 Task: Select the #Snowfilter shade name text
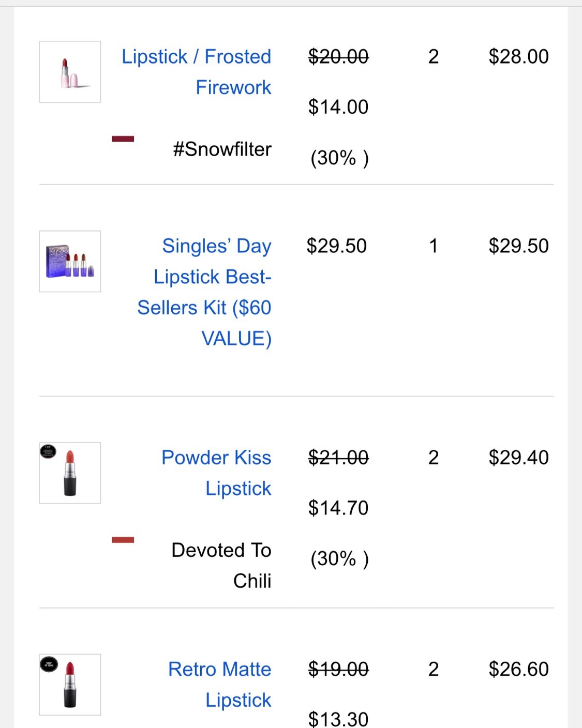222,149
